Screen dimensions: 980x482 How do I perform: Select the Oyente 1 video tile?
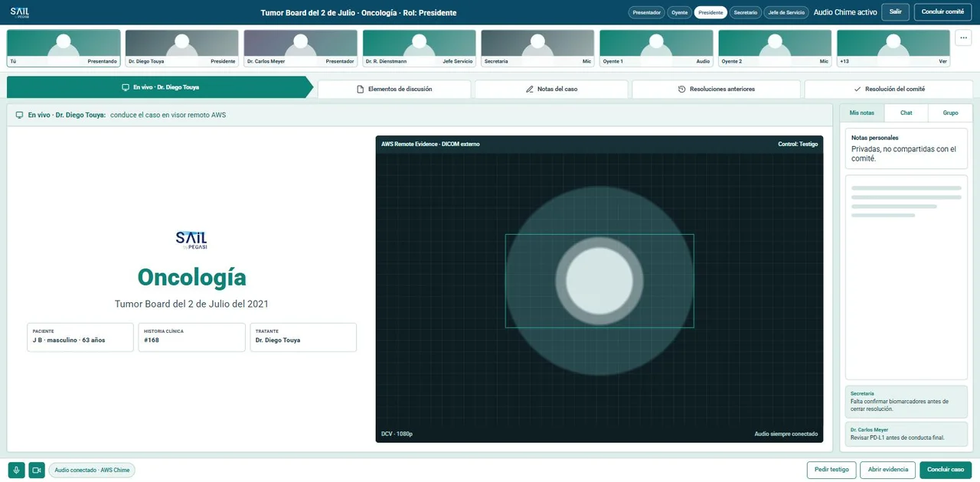pos(657,48)
